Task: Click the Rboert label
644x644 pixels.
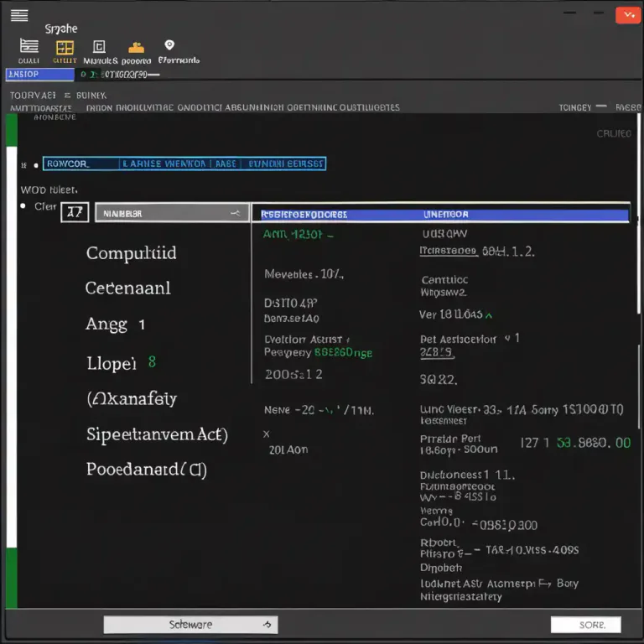Action: click(439, 543)
